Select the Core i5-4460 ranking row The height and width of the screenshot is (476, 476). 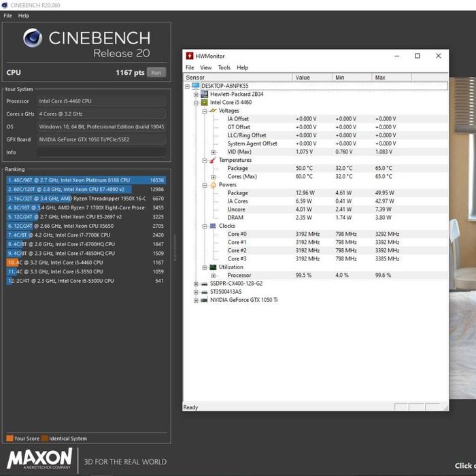pos(86,262)
